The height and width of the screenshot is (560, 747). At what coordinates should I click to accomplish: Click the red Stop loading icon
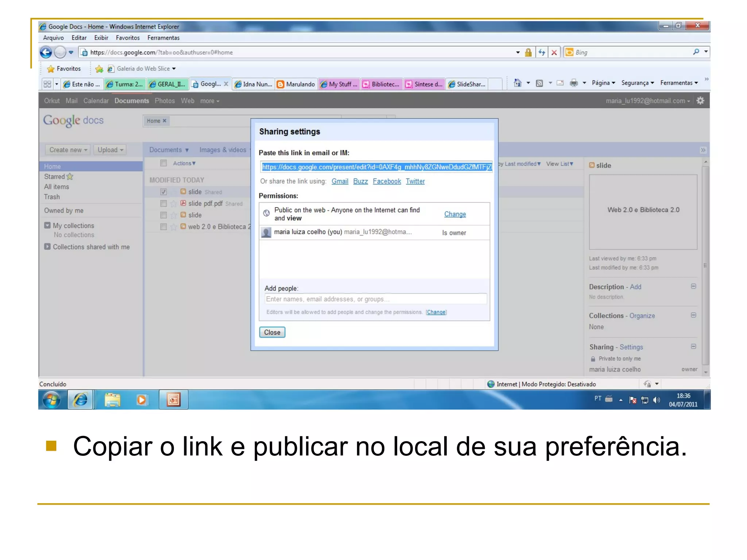click(x=554, y=52)
